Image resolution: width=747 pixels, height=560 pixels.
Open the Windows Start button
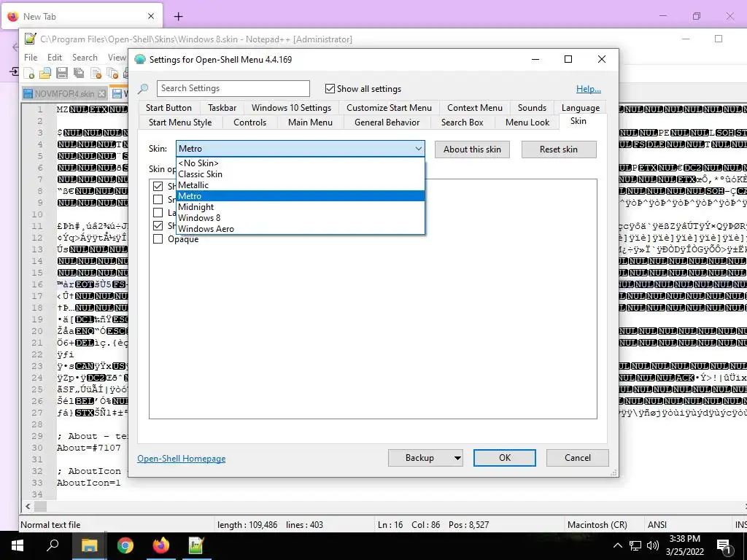18,545
